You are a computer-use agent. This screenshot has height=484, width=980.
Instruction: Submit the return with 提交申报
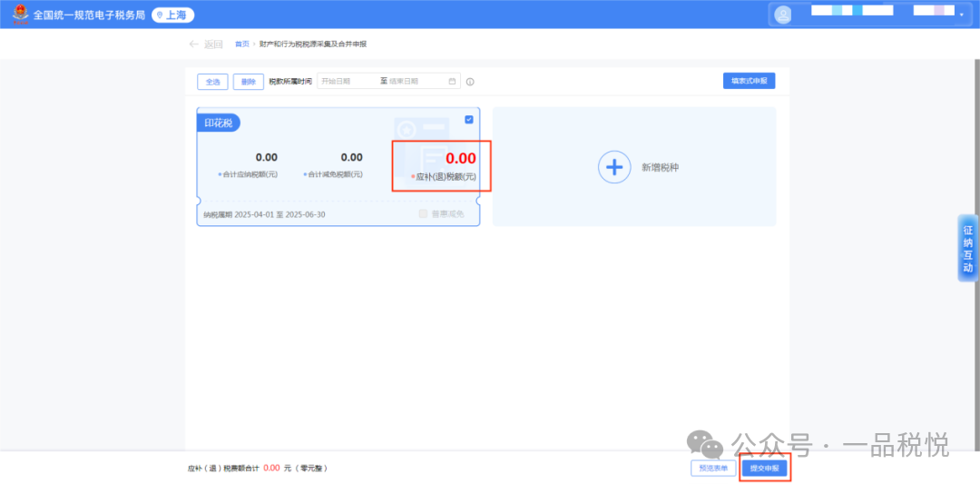(764, 469)
